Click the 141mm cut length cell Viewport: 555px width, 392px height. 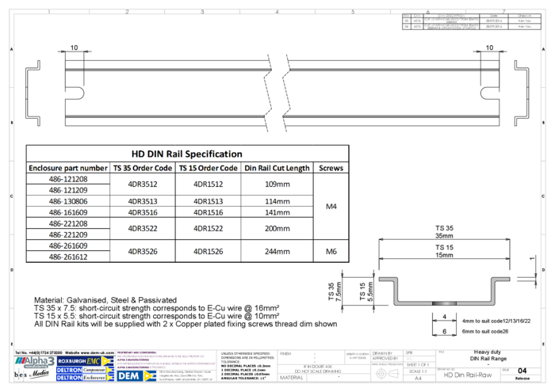pyautogui.click(x=277, y=212)
